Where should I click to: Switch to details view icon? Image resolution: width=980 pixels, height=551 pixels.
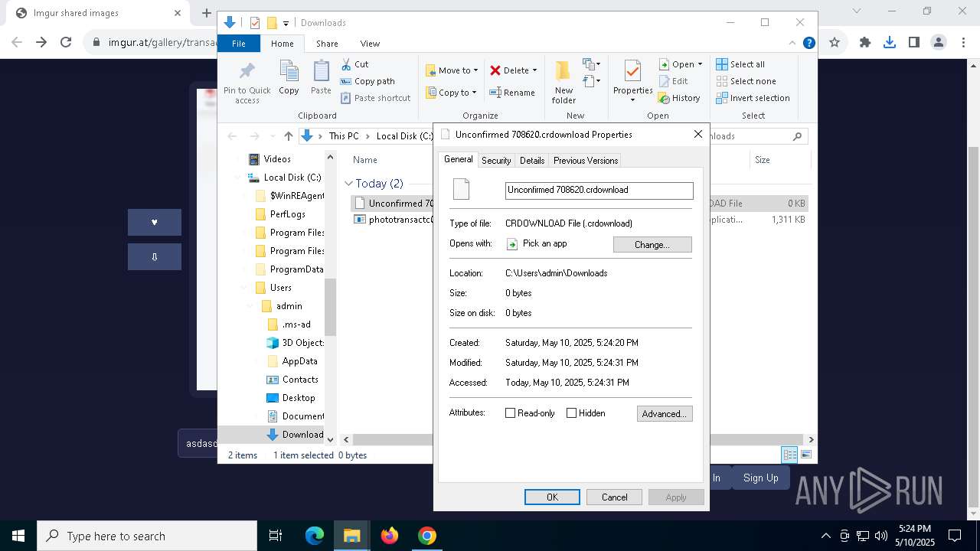(x=789, y=455)
